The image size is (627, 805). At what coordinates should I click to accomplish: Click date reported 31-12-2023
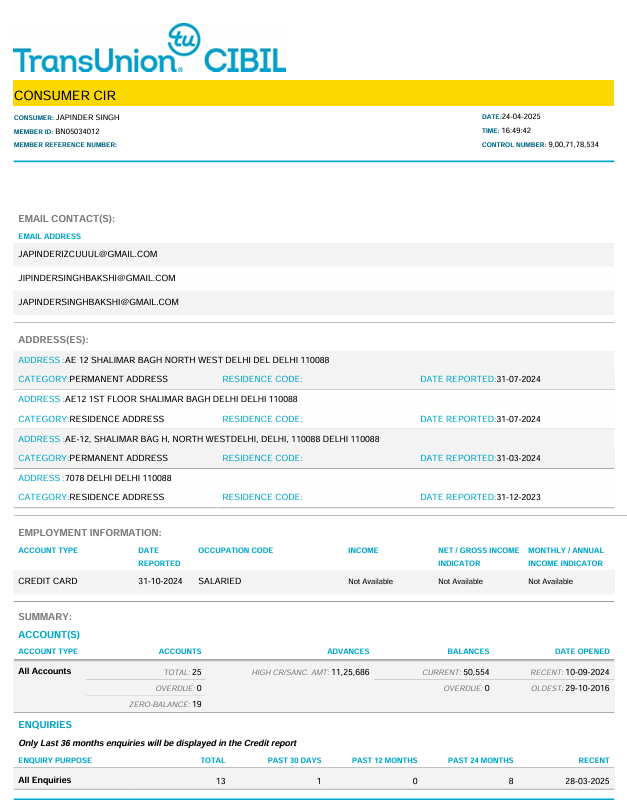(x=518, y=497)
